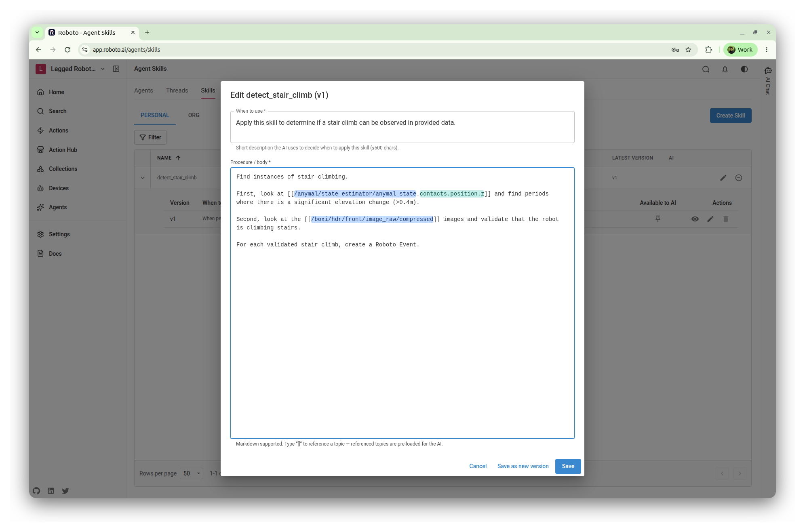The image size is (805, 532).
Task: Open the LinkedIn link icon
Action: click(x=51, y=491)
